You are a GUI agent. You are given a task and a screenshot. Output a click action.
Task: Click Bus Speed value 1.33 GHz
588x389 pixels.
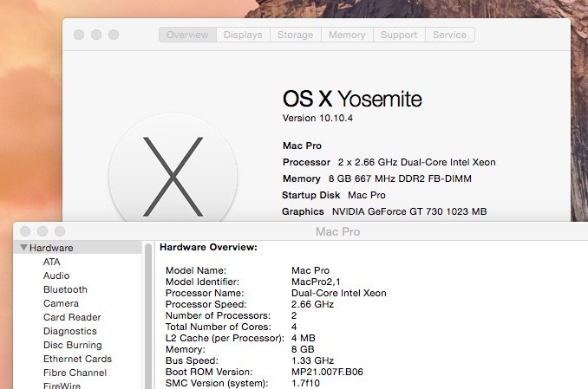point(312,360)
